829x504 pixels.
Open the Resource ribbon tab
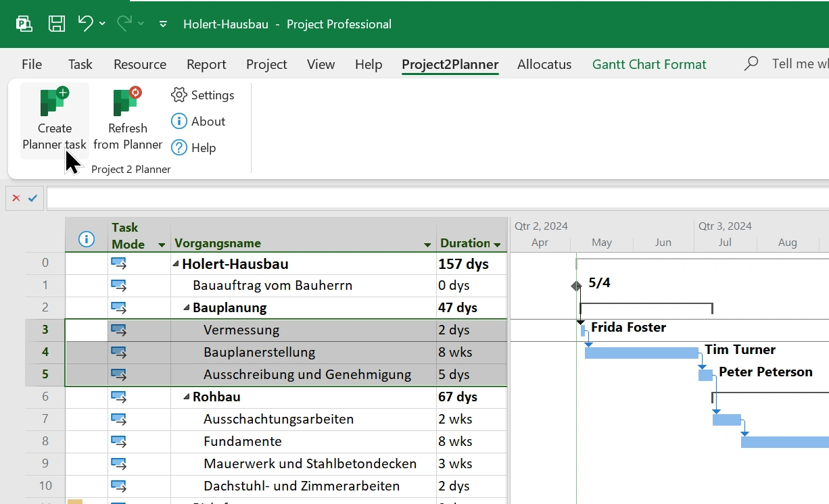(x=139, y=64)
